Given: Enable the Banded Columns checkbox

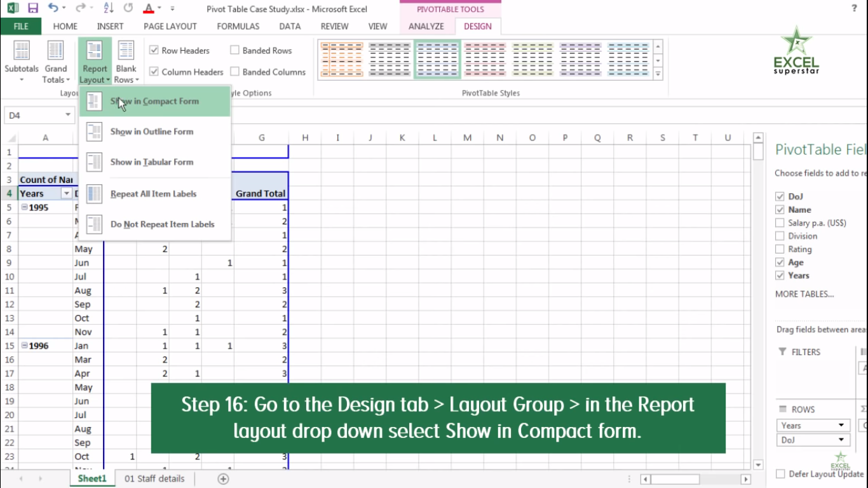Looking at the screenshot, I should (x=234, y=72).
